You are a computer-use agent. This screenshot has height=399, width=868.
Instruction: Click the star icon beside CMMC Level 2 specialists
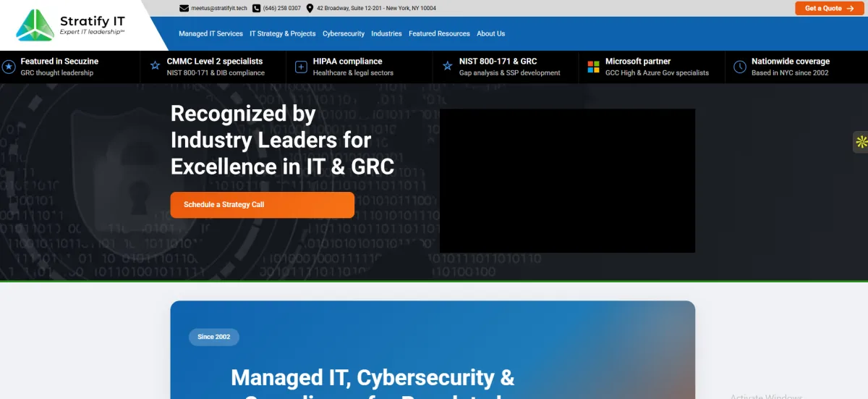(x=155, y=66)
